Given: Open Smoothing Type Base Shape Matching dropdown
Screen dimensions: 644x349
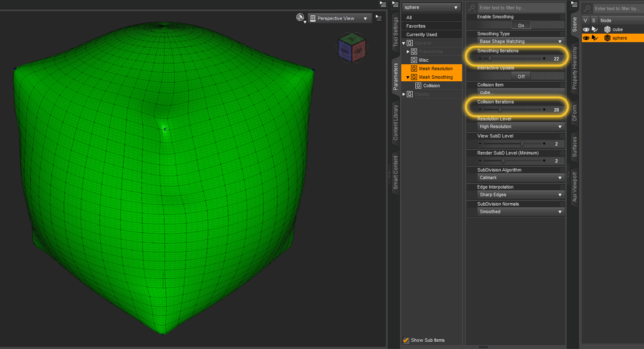Looking at the screenshot, I should pos(521,42).
